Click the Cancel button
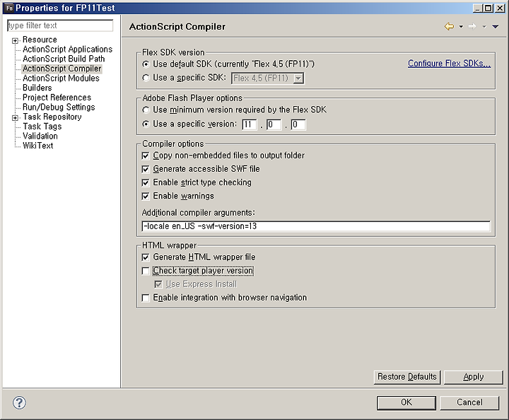 click(x=469, y=403)
